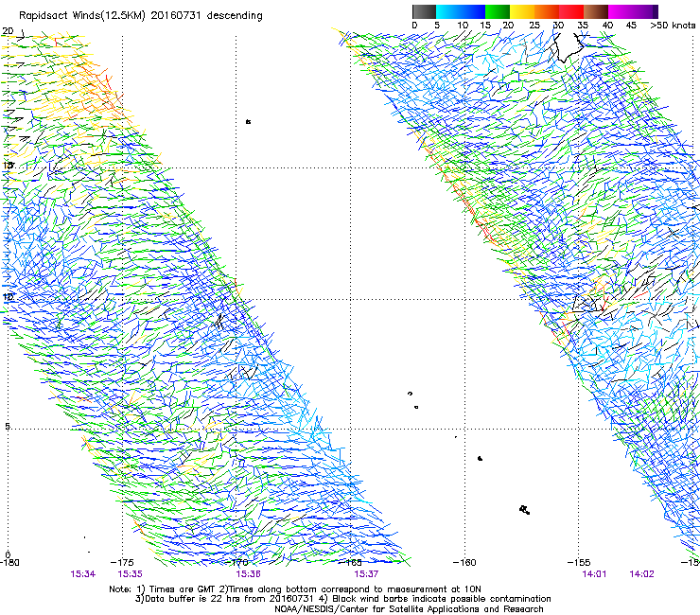Click the legend scale label "40"

[607, 26]
